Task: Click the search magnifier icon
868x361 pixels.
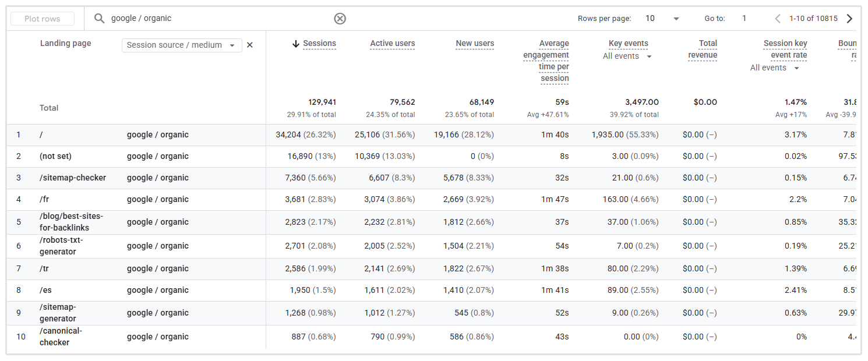Action: (x=100, y=19)
